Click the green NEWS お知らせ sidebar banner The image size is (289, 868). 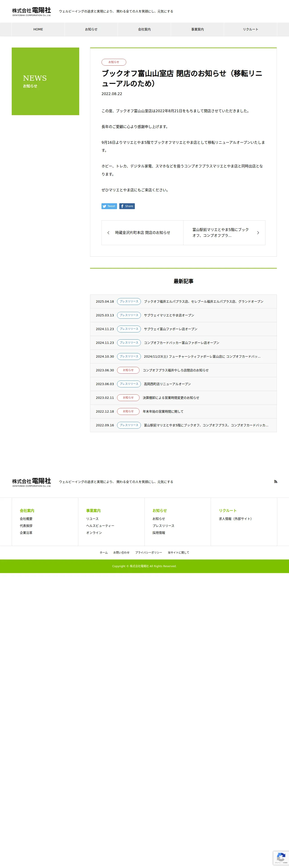(45, 81)
